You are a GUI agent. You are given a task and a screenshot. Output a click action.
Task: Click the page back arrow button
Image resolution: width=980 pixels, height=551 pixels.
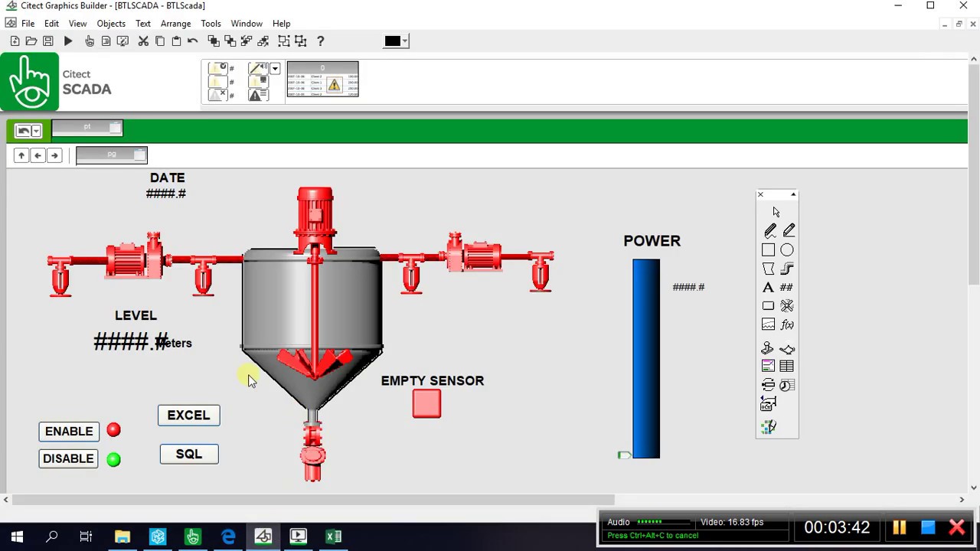38,155
